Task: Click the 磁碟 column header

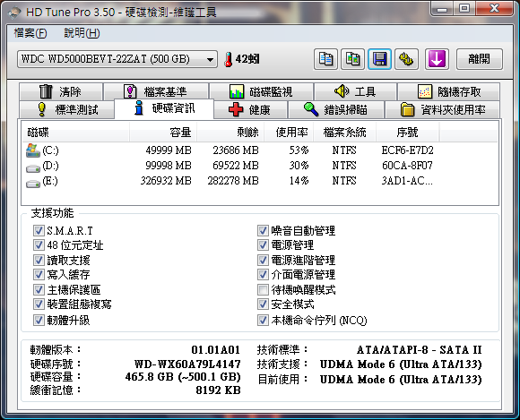Action: pos(75,133)
